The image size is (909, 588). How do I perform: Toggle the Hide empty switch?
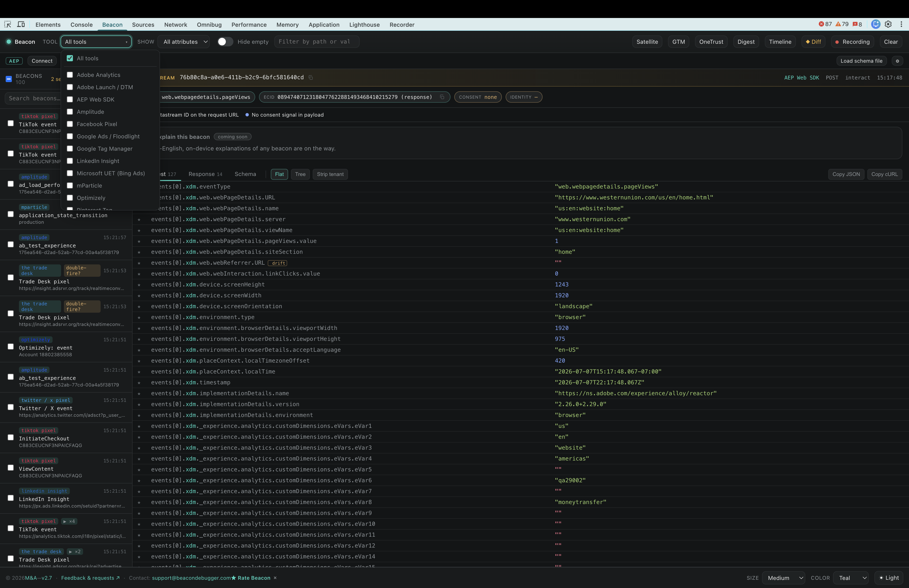point(225,42)
